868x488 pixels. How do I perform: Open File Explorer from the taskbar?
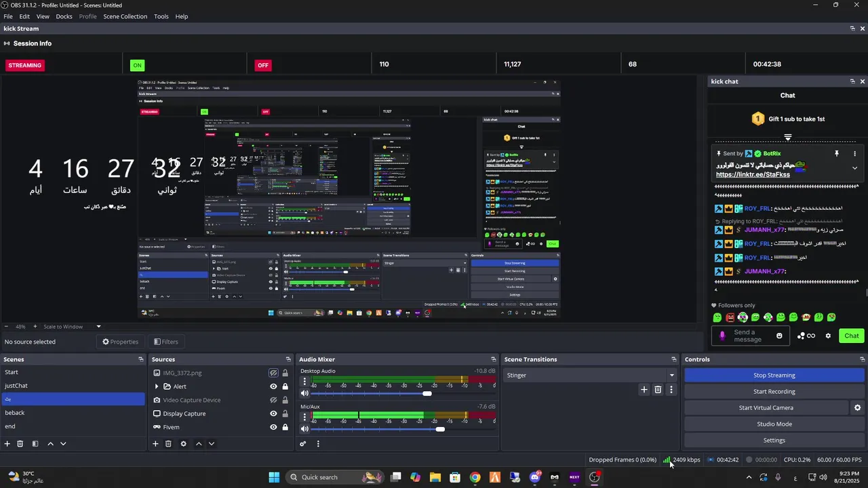pos(435,477)
